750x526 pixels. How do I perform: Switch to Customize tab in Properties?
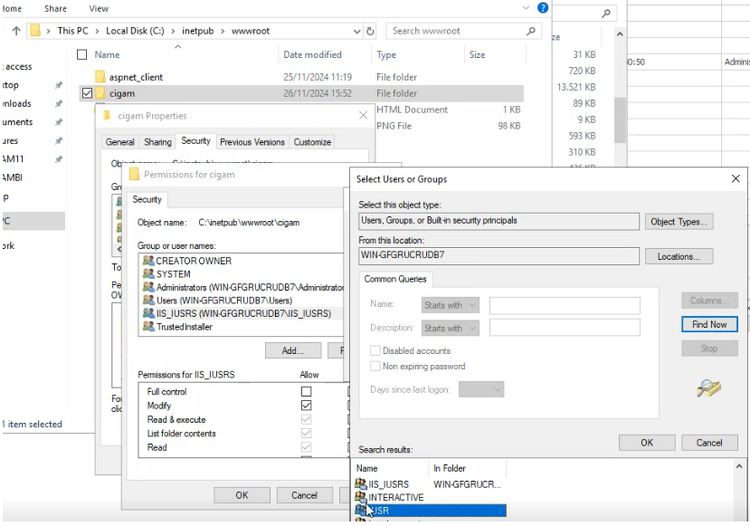click(x=312, y=142)
